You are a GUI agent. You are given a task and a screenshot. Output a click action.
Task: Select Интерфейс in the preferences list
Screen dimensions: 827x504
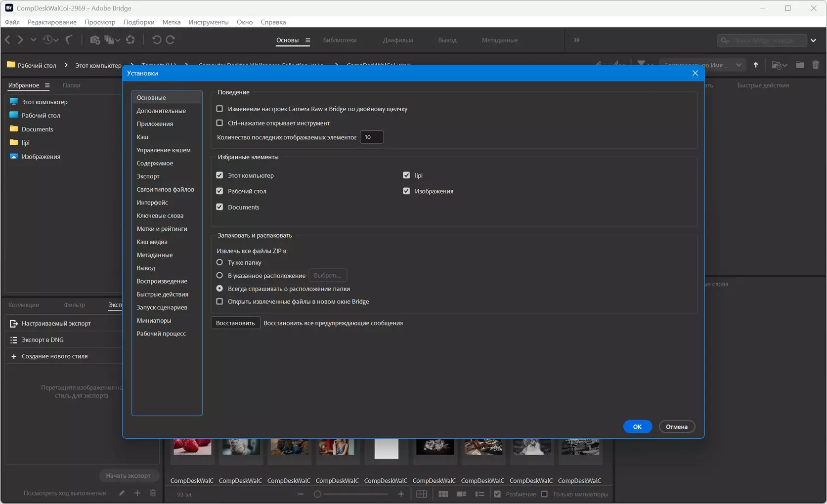point(152,203)
